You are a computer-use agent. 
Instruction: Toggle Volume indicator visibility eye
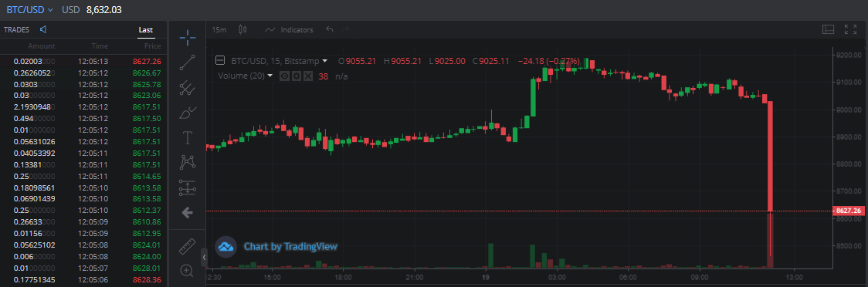(x=284, y=76)
